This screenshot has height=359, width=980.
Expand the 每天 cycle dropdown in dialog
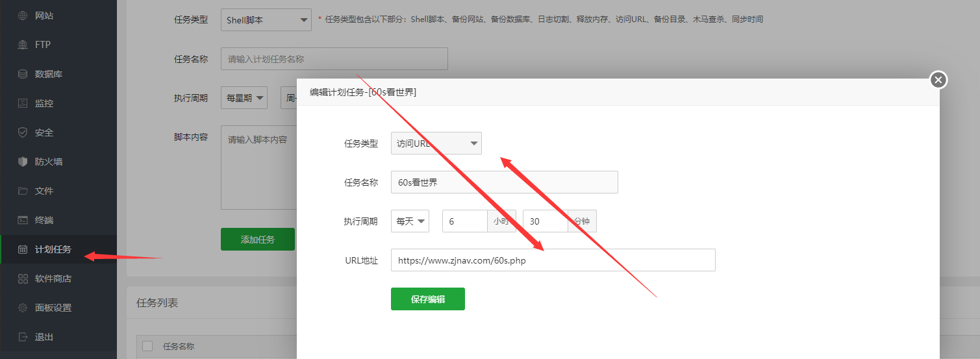(410, 221)
